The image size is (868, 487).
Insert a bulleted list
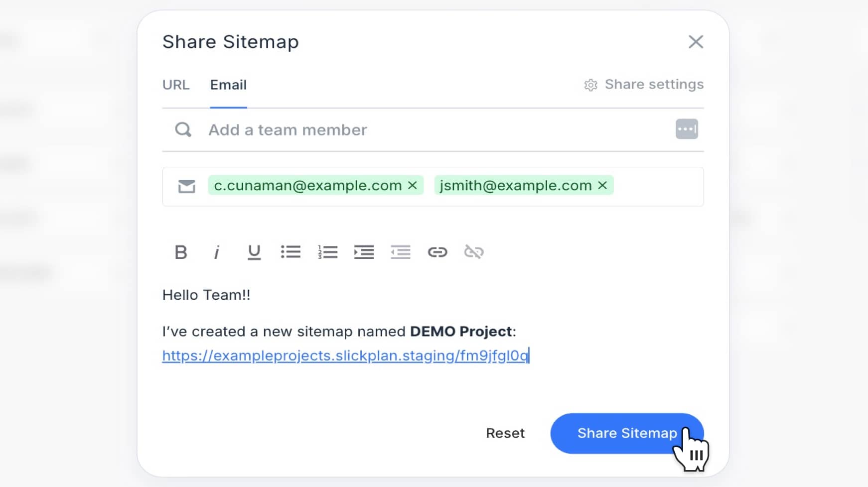tap(290, 252)
